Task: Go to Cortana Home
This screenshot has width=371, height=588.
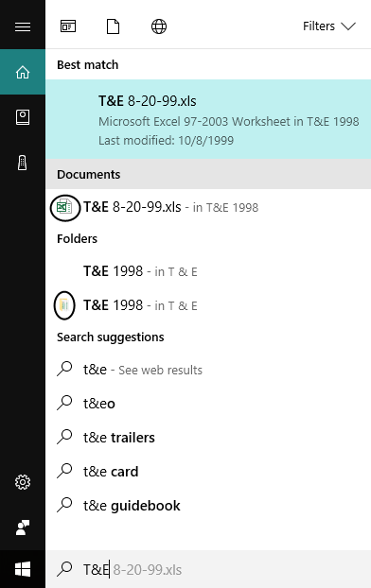Action: tap(23, 72)
